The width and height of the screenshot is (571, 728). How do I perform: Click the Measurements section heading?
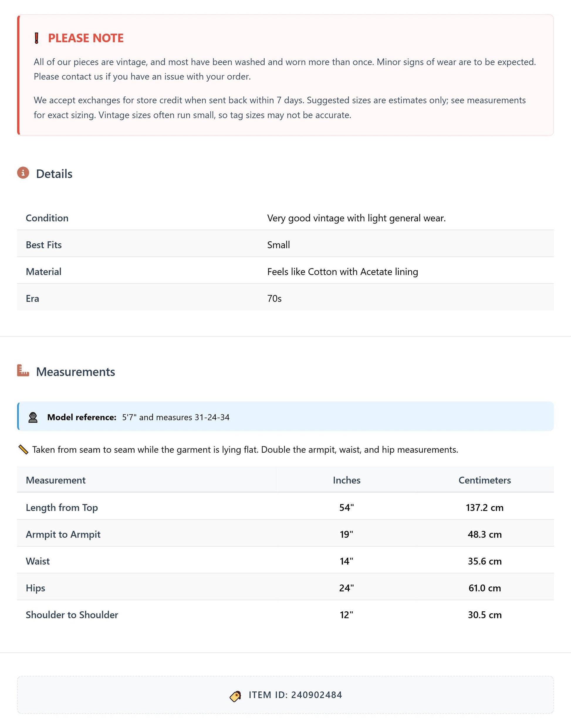point(75,372)
